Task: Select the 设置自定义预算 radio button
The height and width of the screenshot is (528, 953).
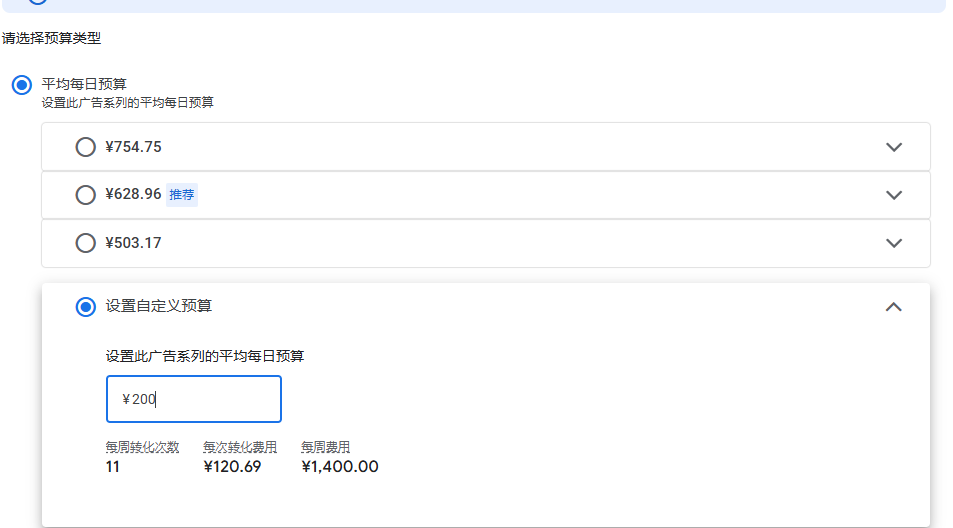Action: [86, 307]
